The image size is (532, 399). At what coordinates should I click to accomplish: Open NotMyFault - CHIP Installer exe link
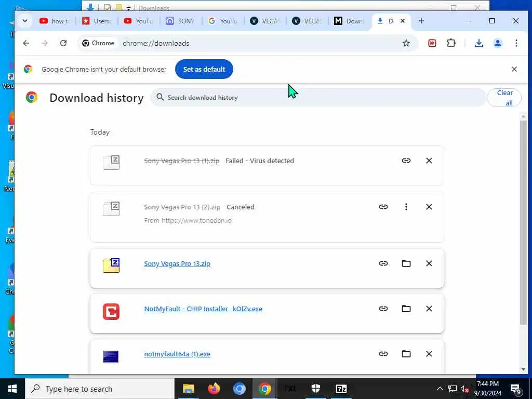(x=203, y=309)
